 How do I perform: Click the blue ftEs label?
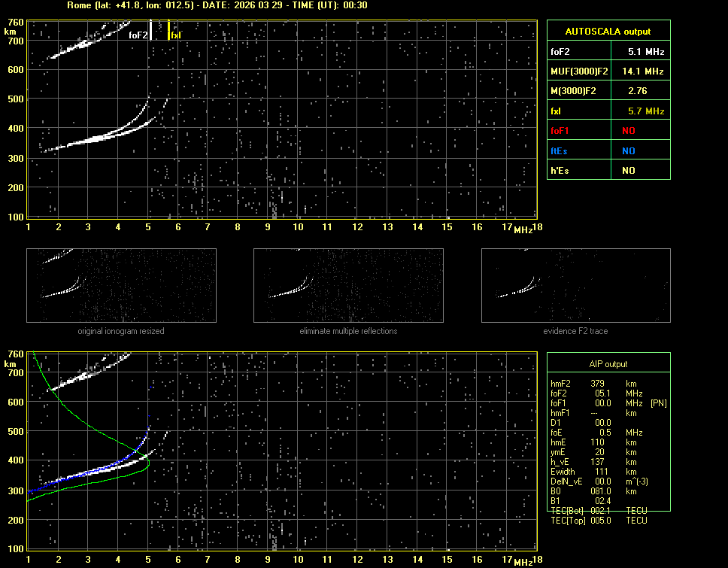560,150
